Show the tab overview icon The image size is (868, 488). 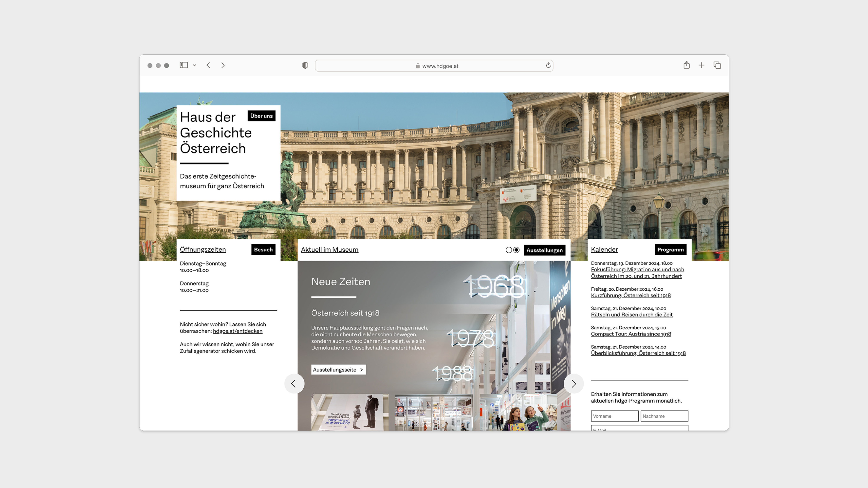[x=717, y=65]
